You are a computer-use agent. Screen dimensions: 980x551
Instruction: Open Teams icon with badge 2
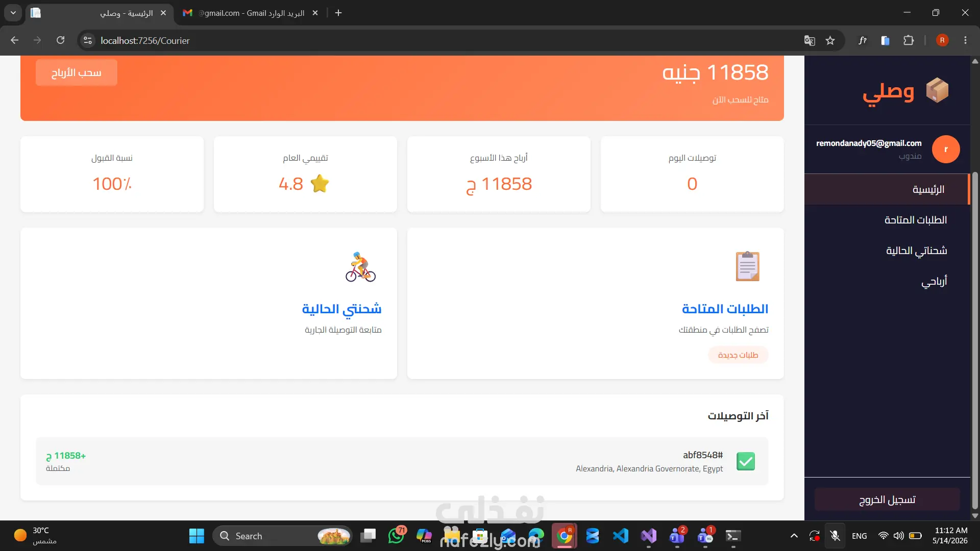coord(677,536)
